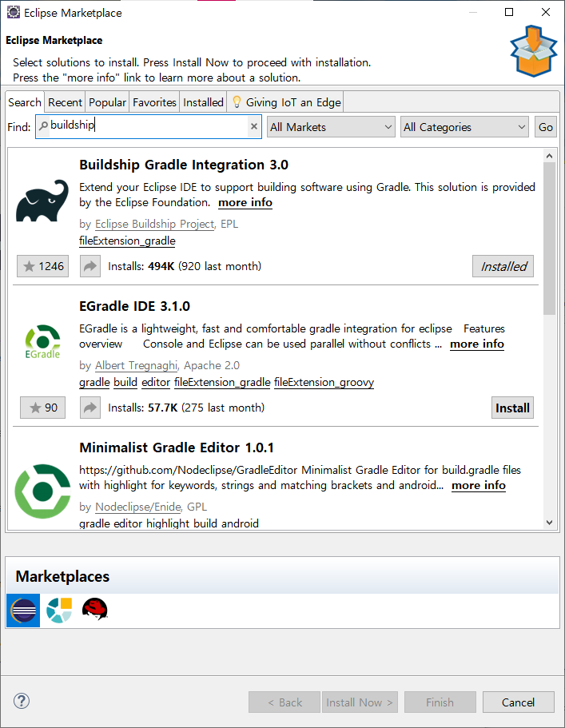Click the EGradle logo thumbnail

(x=42, y=342)
